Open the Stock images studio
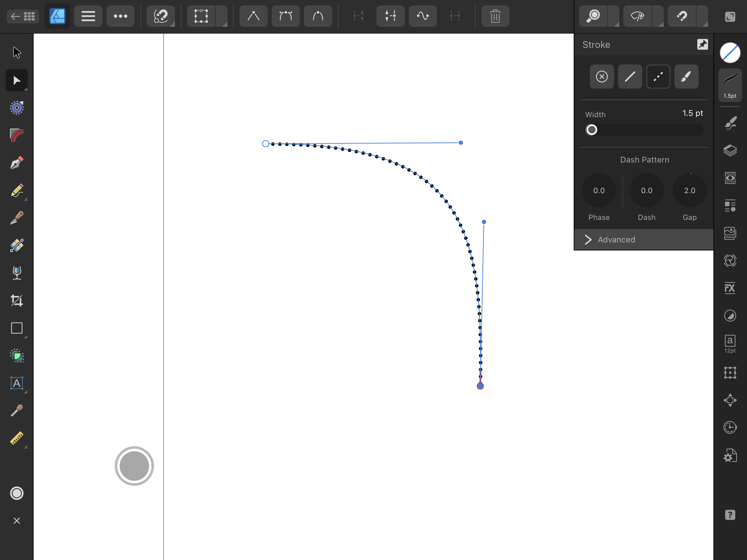 click(x=730, y=233)
